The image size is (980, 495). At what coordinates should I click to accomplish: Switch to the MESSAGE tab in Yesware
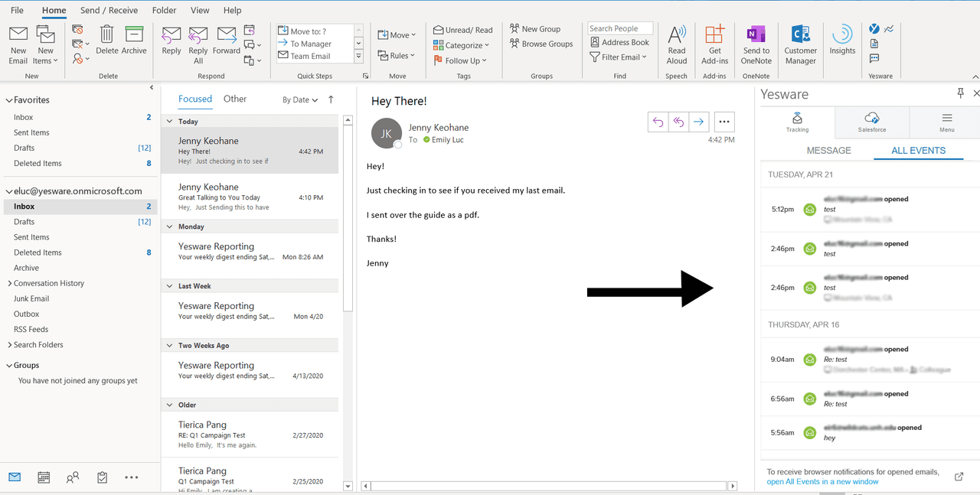[828, 151]
